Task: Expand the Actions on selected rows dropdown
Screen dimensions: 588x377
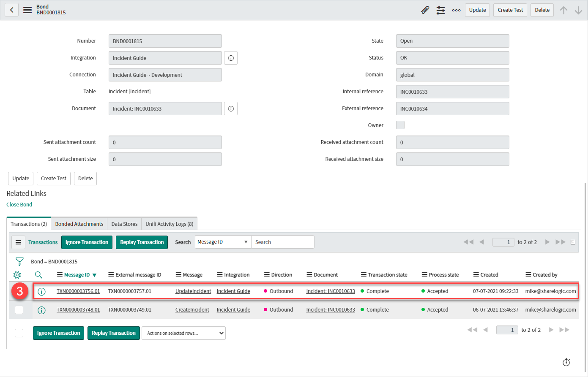Action: coord(183,333)
